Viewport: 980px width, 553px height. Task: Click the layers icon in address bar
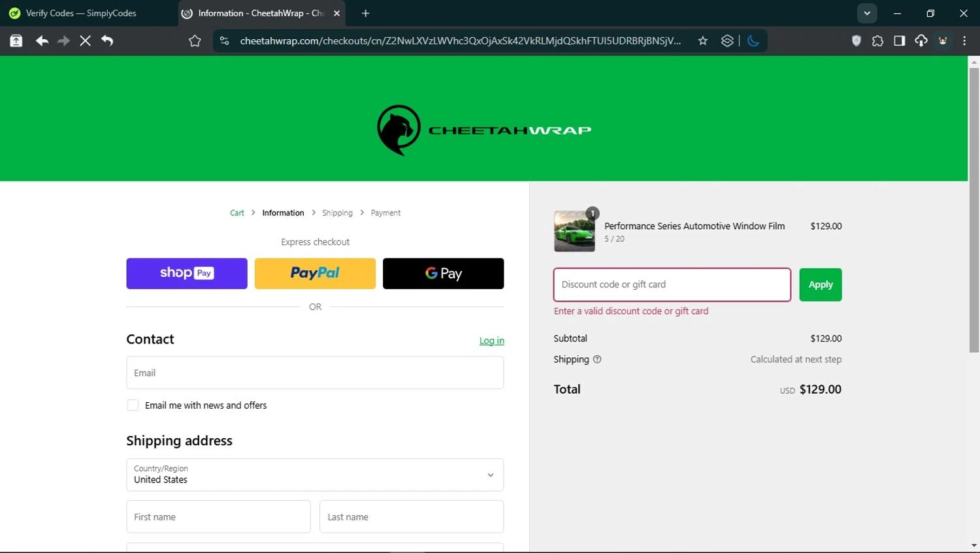727,41
